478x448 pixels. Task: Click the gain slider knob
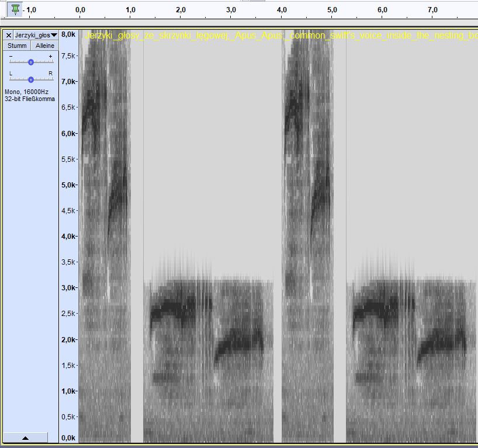tap(31, 62)
